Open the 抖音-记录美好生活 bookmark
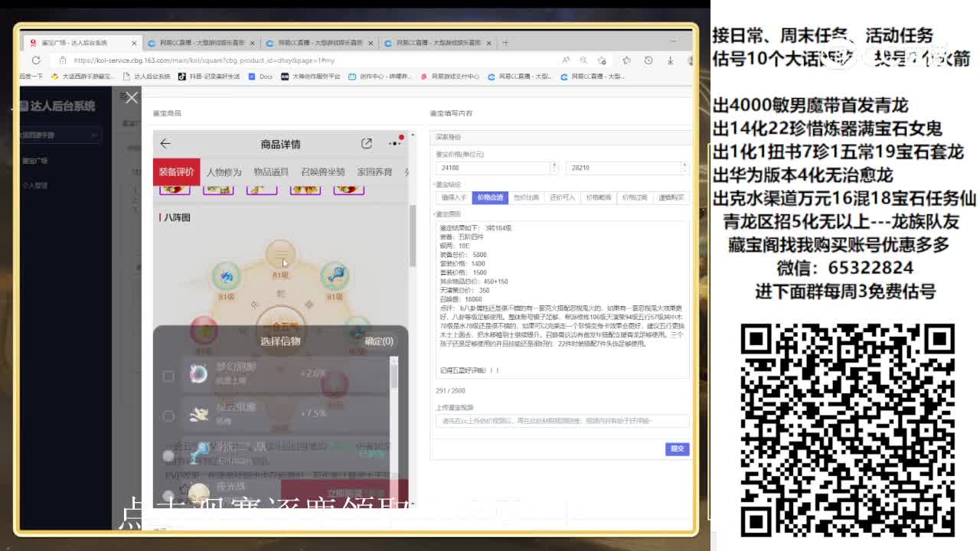980x551 pixels. [x=209, y=77]
